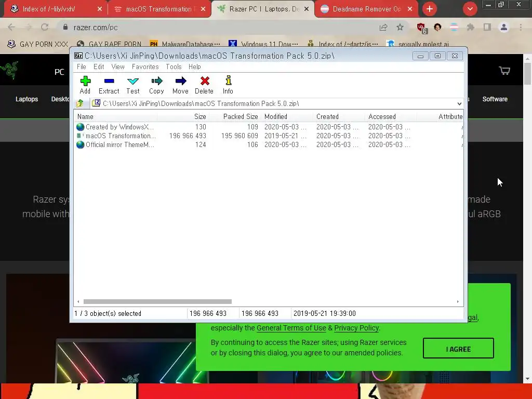Viewport: 532px width, 399px height.
Task: Open the tab search dropdown button
Action: click(x=470, y=9)
